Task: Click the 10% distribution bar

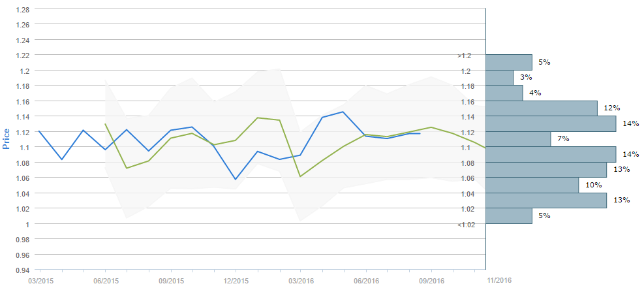Action: pyautogui.click(x=532, y=185)
